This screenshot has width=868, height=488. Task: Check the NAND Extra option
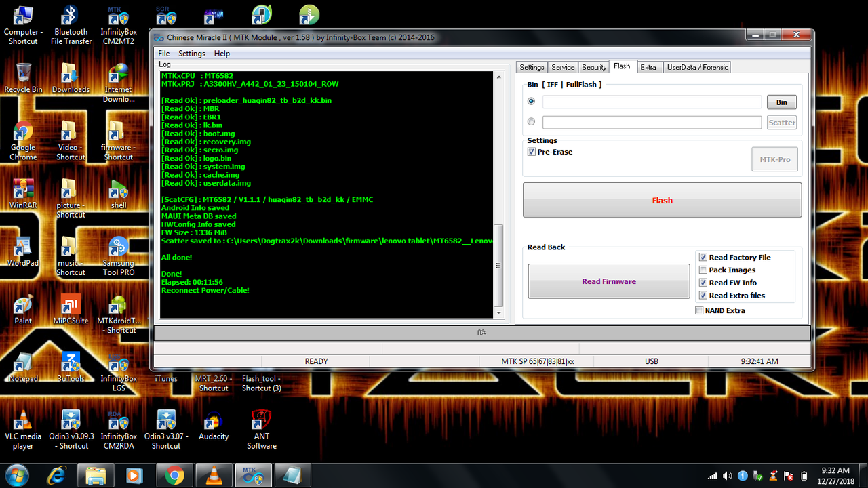pyautogui.click(x=699, y=310)
